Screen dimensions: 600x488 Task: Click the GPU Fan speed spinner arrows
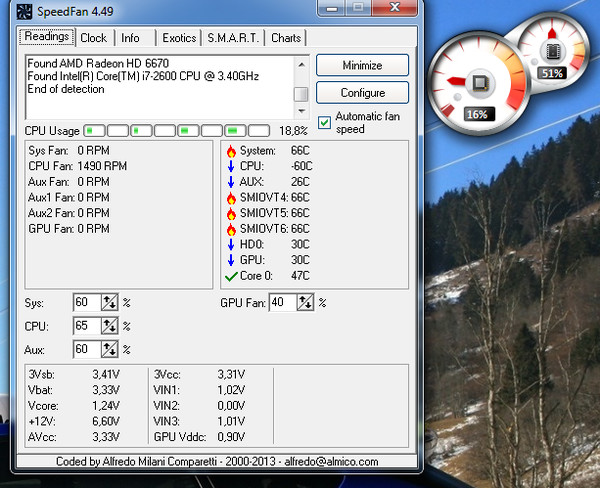coord(305,303)
